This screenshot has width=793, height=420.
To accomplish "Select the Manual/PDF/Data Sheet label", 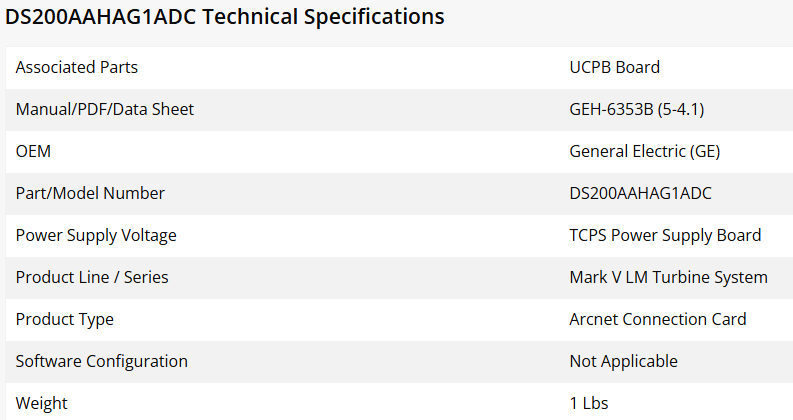I will (105, 109).
